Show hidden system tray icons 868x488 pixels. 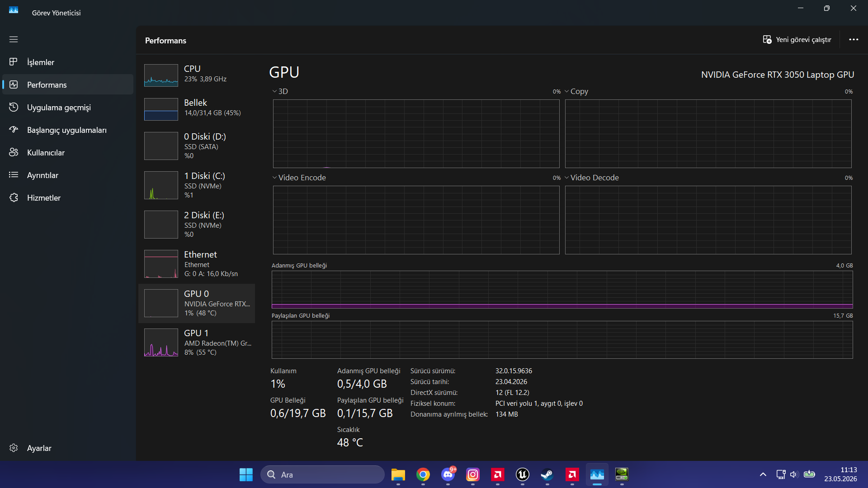click(763, 474)
